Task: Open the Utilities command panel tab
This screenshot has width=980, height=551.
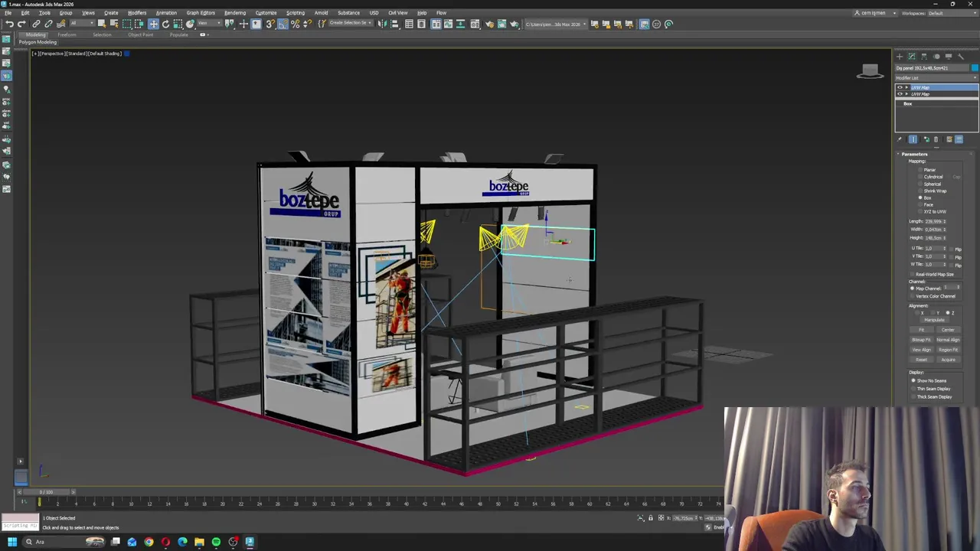Action: point(961,56)
